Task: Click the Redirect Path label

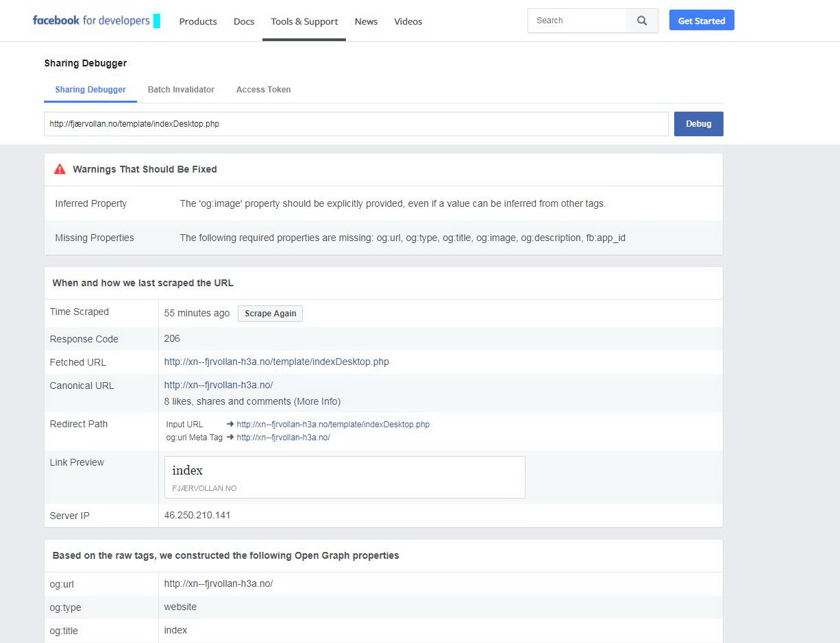Action: (79, 424)
